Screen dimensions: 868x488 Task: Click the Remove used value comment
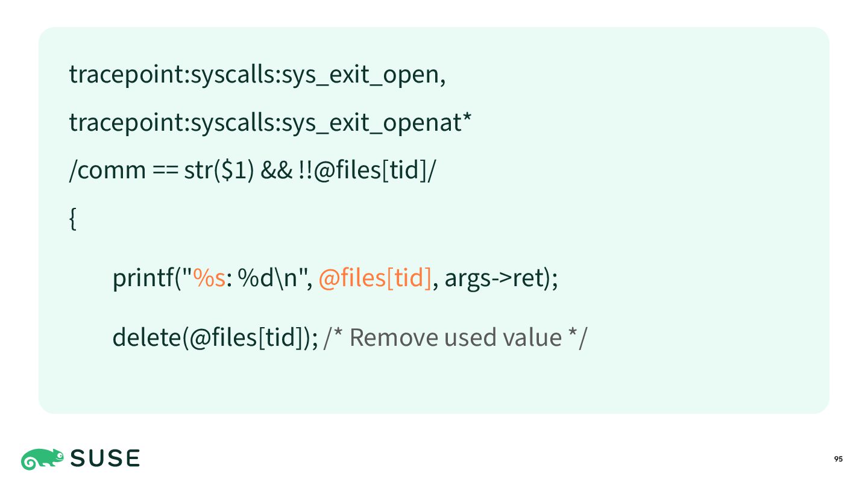[455, 337]
